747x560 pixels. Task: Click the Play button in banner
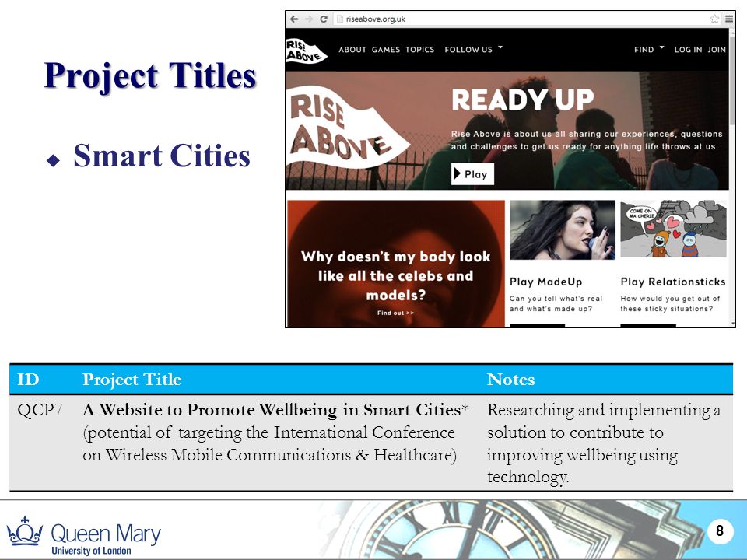pyautogui.click(x=472, y=174)
